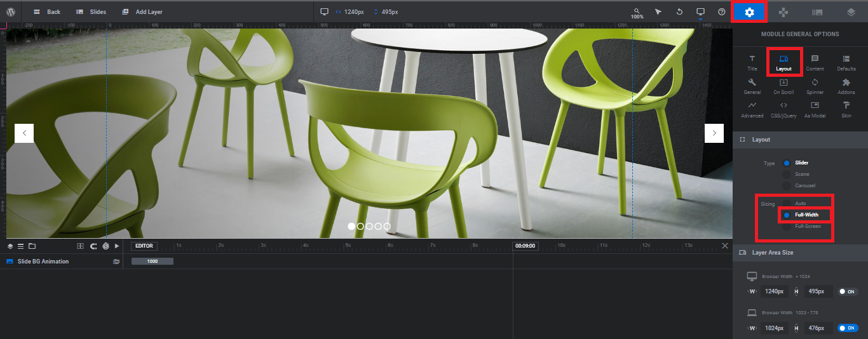The height and width of the screenshot is (339, 868).
Task: Click folder icon on Slide BG Animation row
Action: point(116,262)
